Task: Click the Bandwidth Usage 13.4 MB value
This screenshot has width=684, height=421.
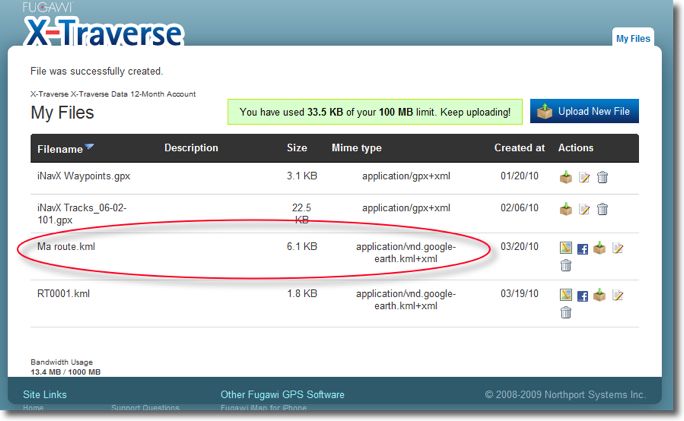Action: [x=65, y=372]
